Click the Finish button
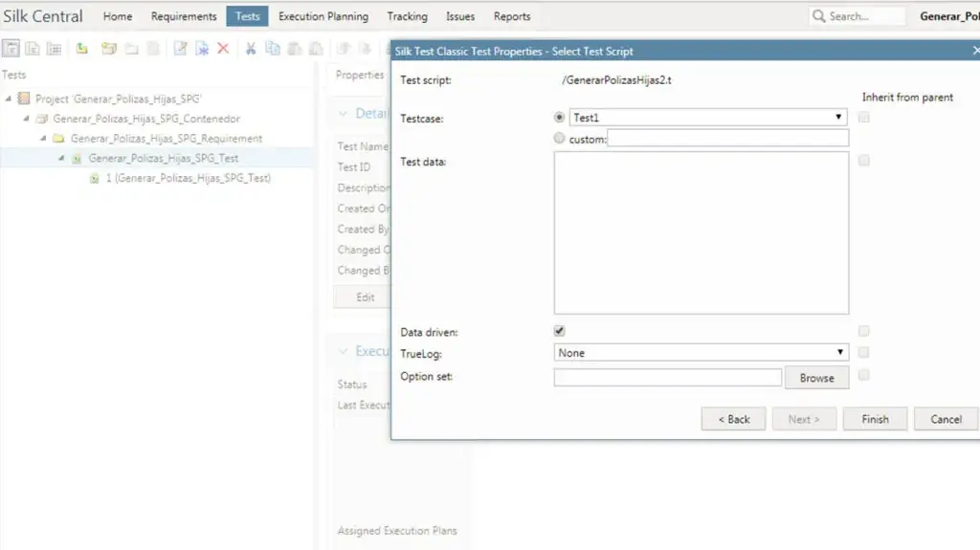This screenshot has height=550, width=980. pyautogui.click(x=875, y=419)
